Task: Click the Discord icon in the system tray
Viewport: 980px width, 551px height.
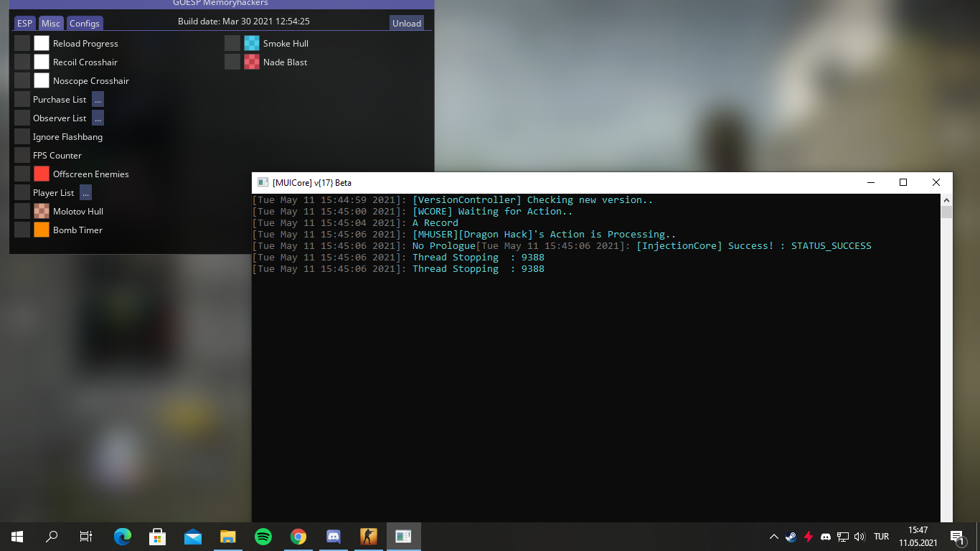Action: (x=826, y=537)
